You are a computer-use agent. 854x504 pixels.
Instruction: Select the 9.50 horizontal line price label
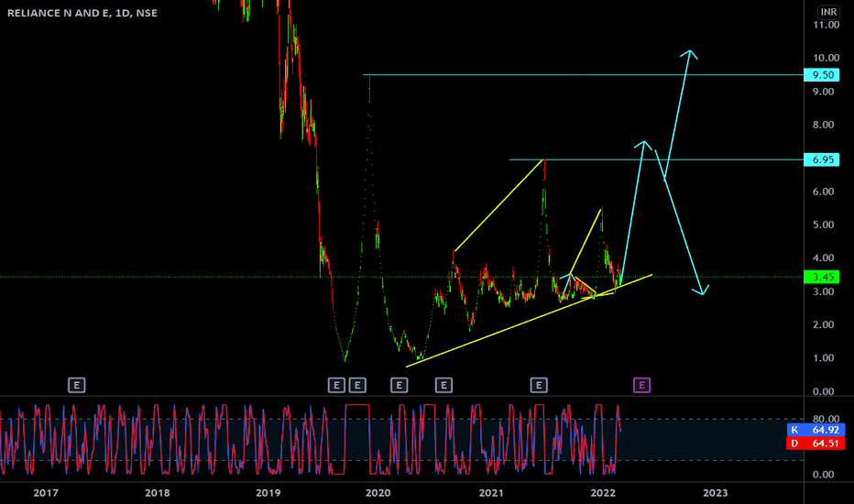(821, 74)
